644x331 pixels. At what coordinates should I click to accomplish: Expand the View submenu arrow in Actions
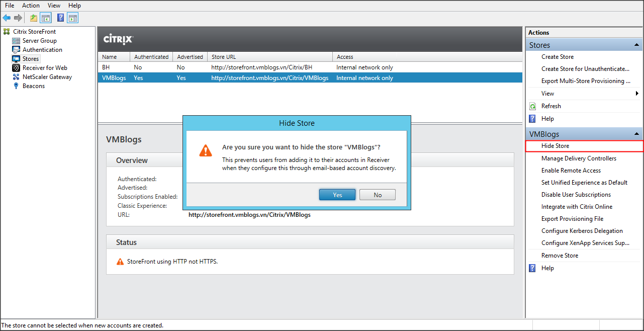point(637,94)
